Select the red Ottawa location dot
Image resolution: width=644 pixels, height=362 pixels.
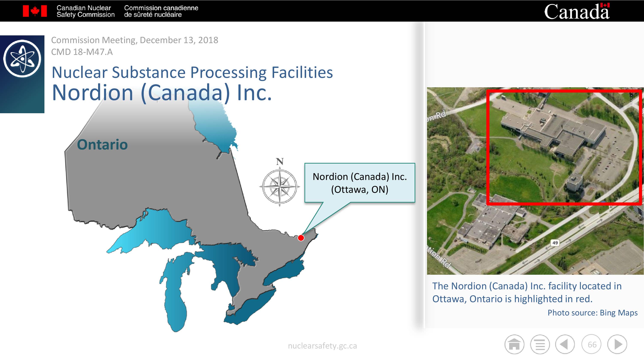pyautogui.click(x=301, y=238)
